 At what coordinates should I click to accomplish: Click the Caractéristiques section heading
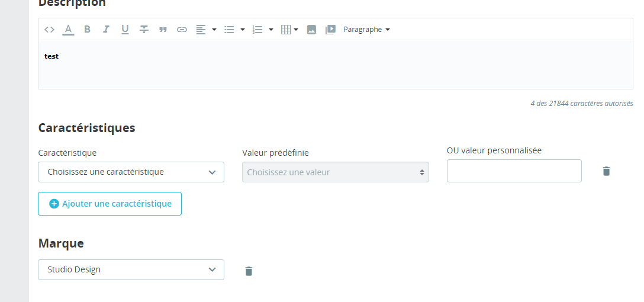click(86, 128)
